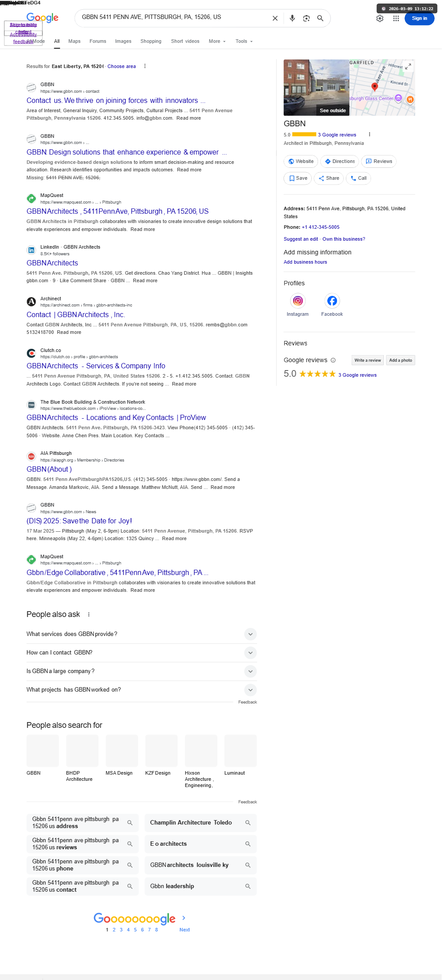
Task: Click the Directions button
Action: 340,162
